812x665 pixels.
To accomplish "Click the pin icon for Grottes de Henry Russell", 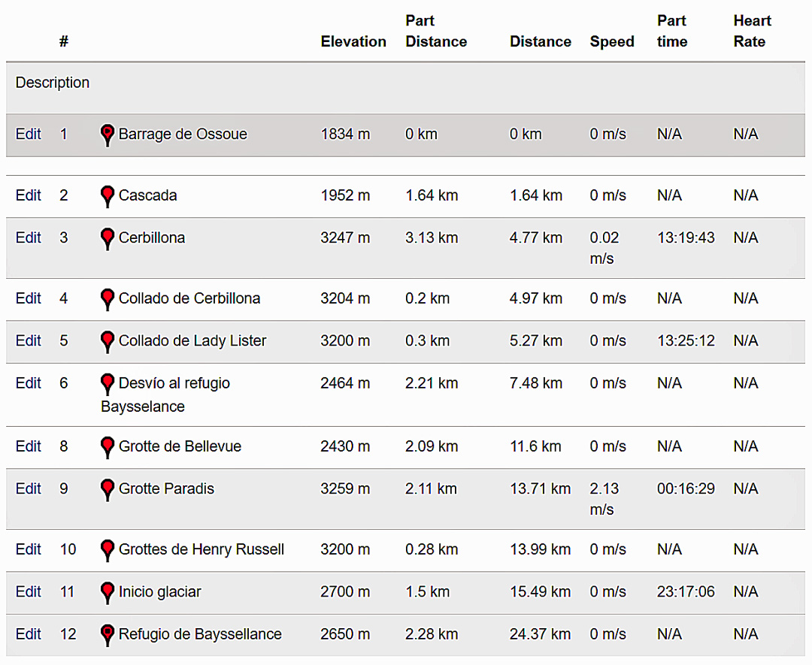I will [108, 551].
